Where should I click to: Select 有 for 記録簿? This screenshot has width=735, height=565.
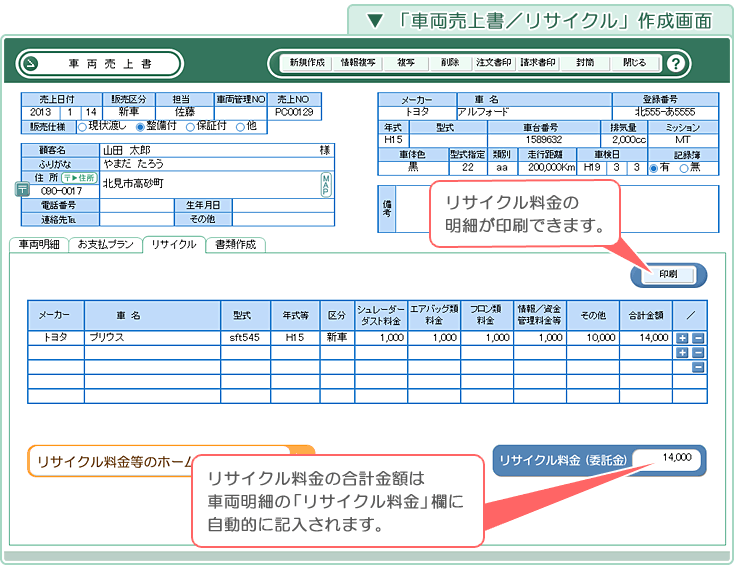[x=653, y=168]
